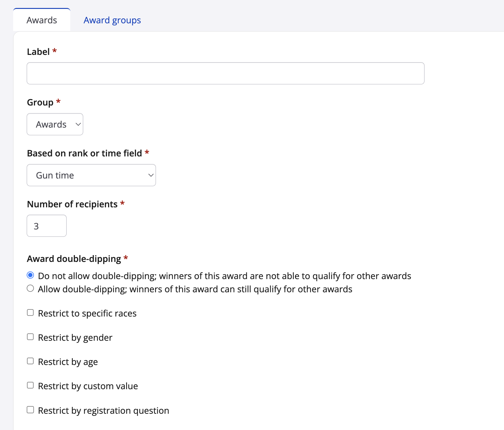Screen dimensions: 504x430
Task: Click the 'Number of recipients' heading text
Action: pyautogui.click(x=72, y=204)
